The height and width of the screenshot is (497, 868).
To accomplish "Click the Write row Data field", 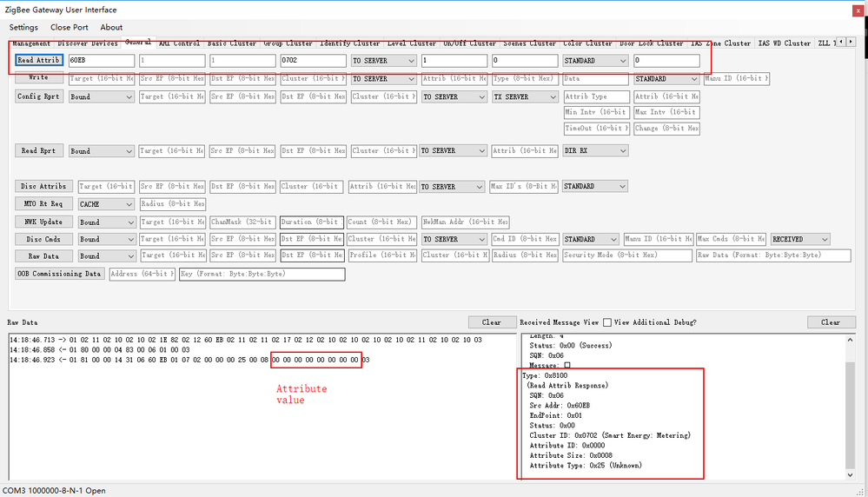I will click(595, 78).
